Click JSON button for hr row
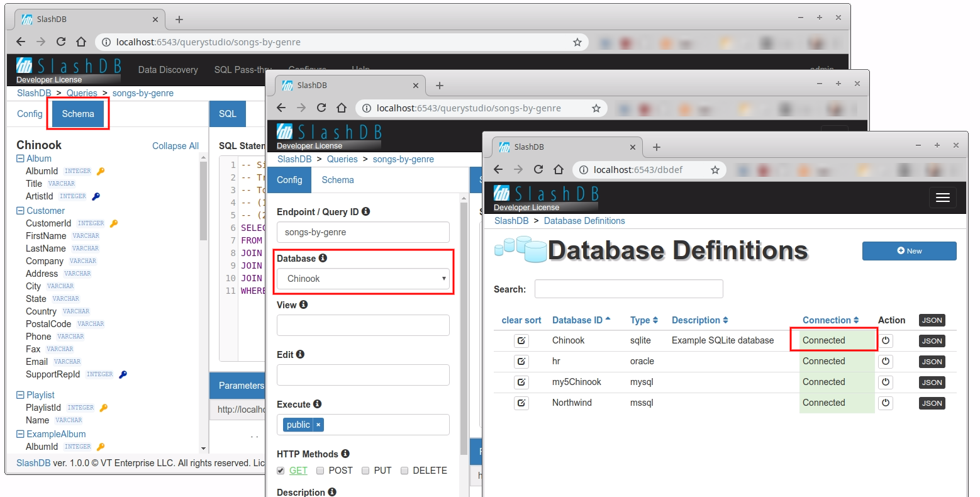 (932, 362)
